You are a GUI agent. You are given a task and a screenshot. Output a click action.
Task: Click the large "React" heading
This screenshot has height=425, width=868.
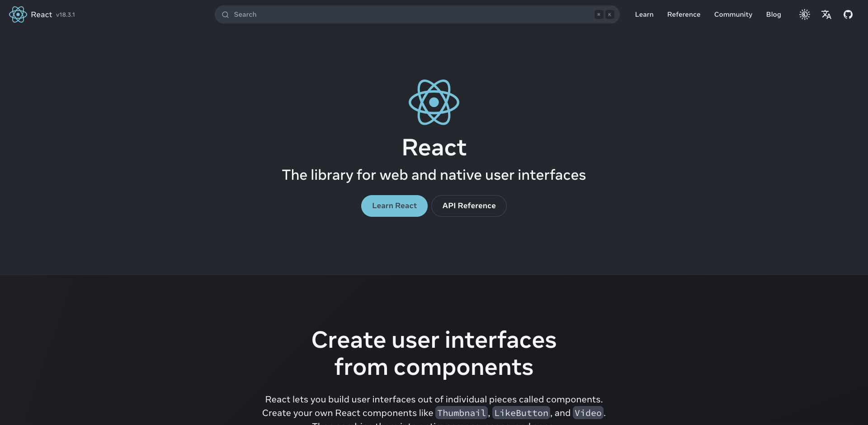pyautogui.click(x=434, y=148)
